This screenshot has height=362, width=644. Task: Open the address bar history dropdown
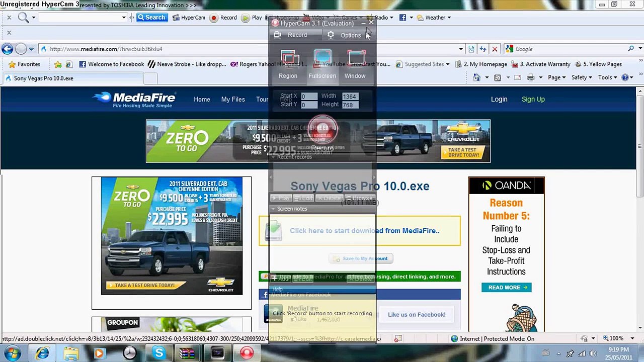[461, 49]
